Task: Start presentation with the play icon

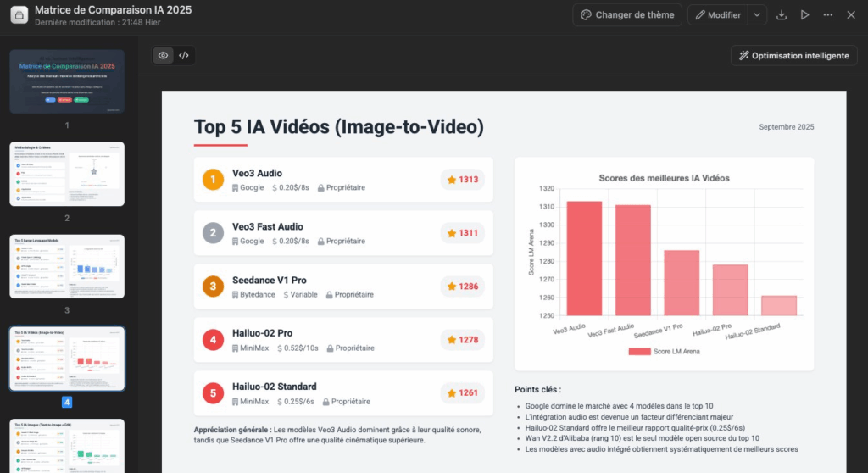Action: click(804, 15)
